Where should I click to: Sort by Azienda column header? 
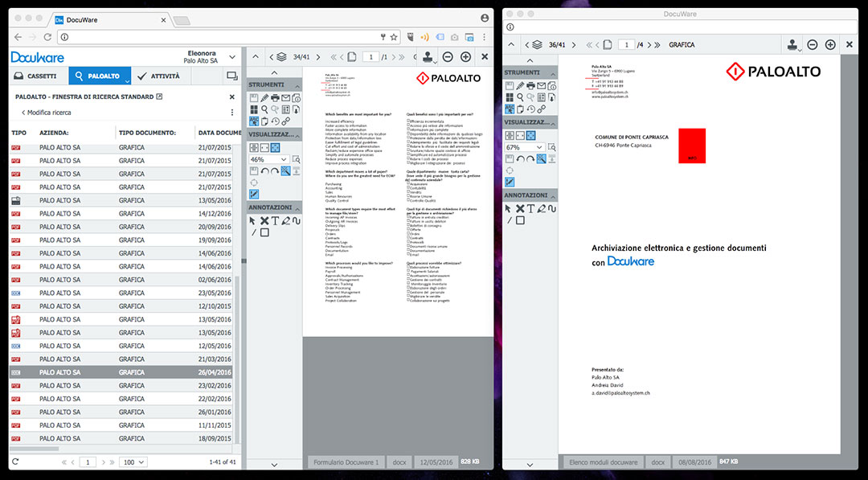pos(55,133)
